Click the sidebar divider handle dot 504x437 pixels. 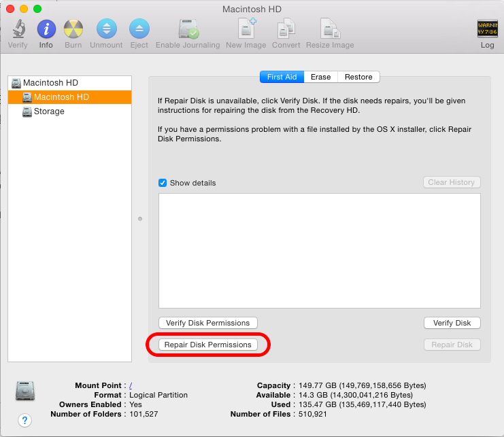140,219
